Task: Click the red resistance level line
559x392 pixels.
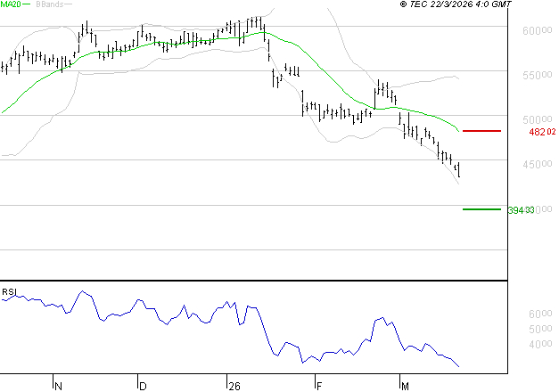Action: click(x=481, y=131)
